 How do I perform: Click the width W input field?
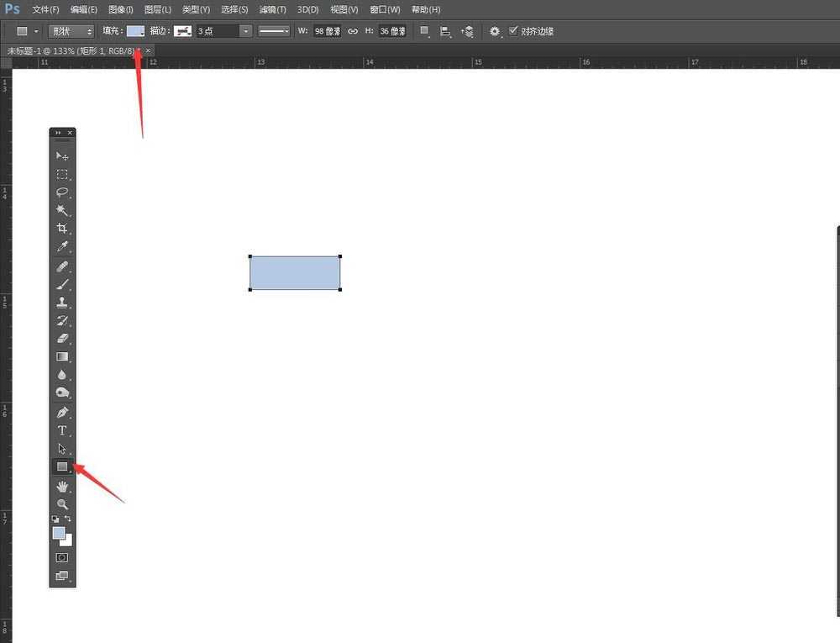(327, 31)
